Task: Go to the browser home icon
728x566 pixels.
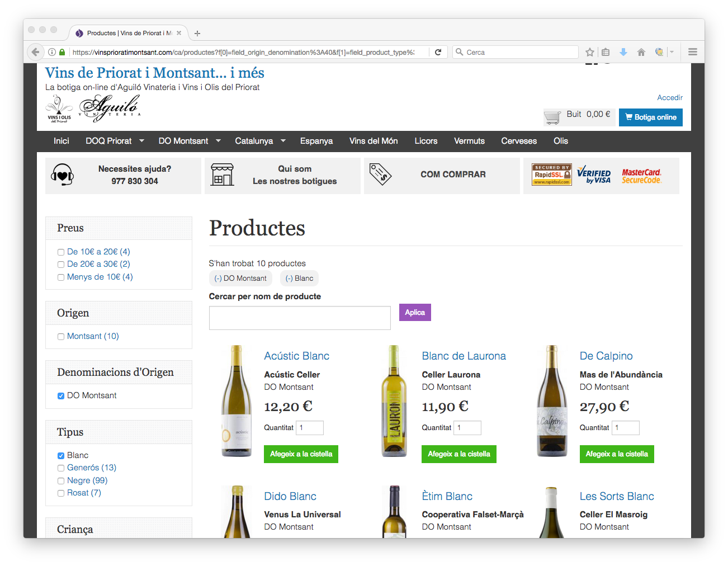Action: point(641,52)
